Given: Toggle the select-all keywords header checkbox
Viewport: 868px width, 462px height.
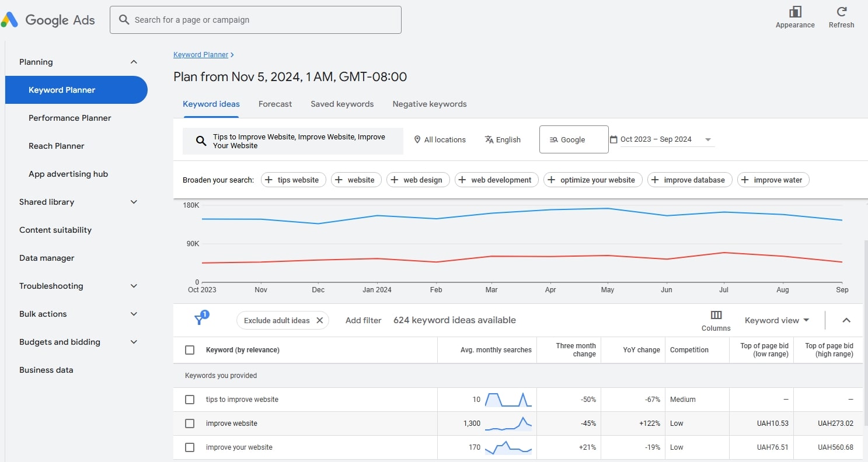Looking at the screenshot, I should (x=190, y=350).
